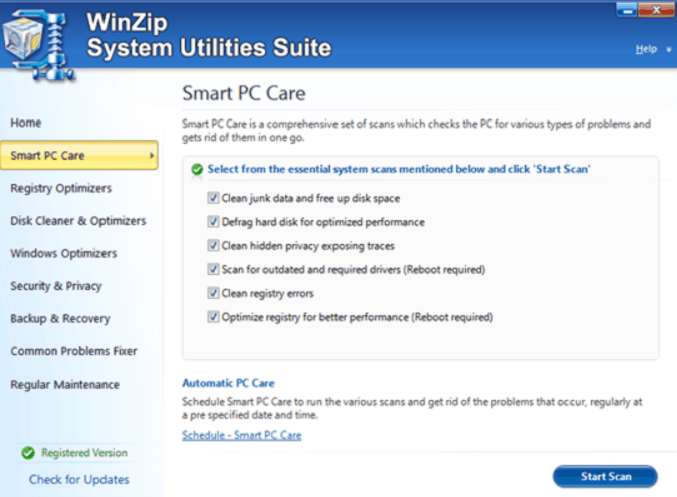Click the green check icon beside Registered Version
The image size is (677, 497).
click(x=28, y=453)
